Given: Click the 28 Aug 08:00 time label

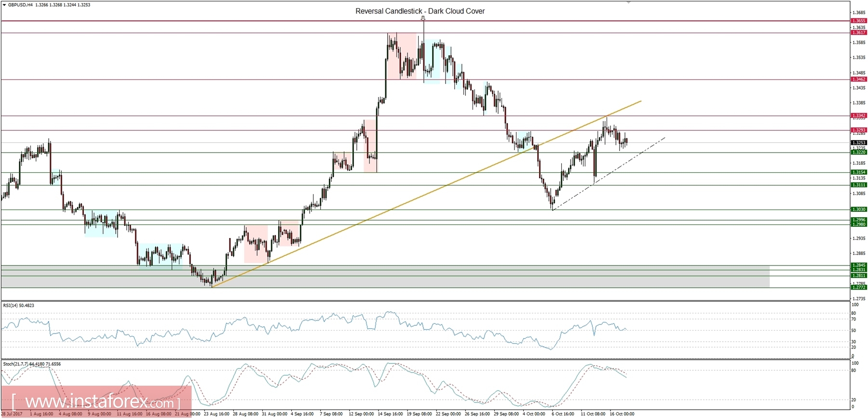Looking at the screenshot, I should point(245,414).
